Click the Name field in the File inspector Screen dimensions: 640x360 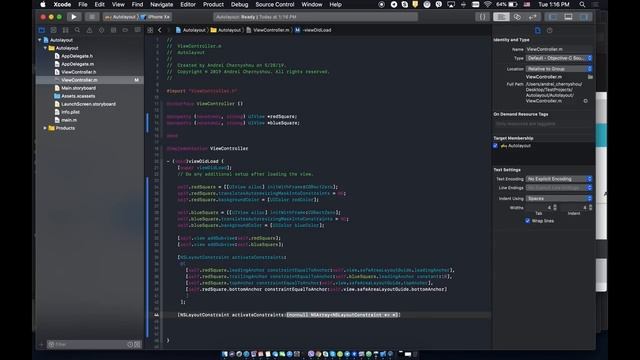coord(559,49)
